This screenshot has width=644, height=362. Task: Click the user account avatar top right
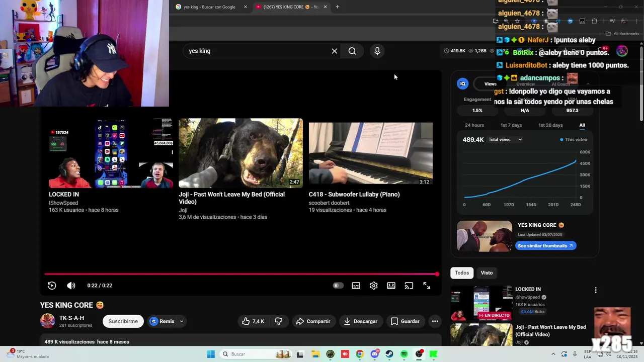click(622, 51)
